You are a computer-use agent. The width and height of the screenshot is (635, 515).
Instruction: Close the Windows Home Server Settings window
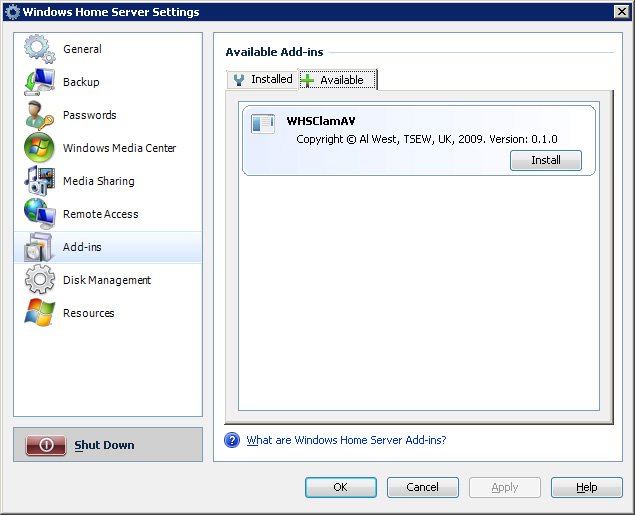tap(621, 12)
